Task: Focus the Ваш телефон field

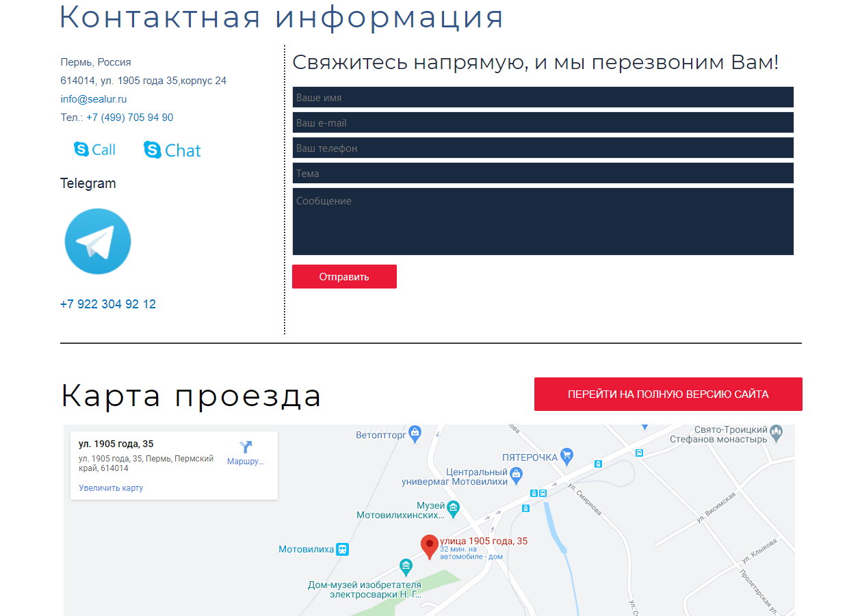Action: [x=543, y=148]
